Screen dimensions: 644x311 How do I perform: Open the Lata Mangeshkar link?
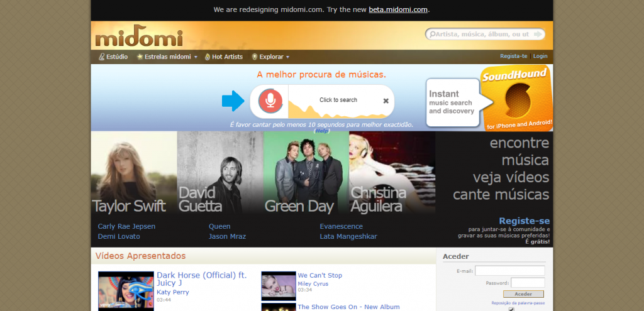pyautogui.click(x=348, y=237)
